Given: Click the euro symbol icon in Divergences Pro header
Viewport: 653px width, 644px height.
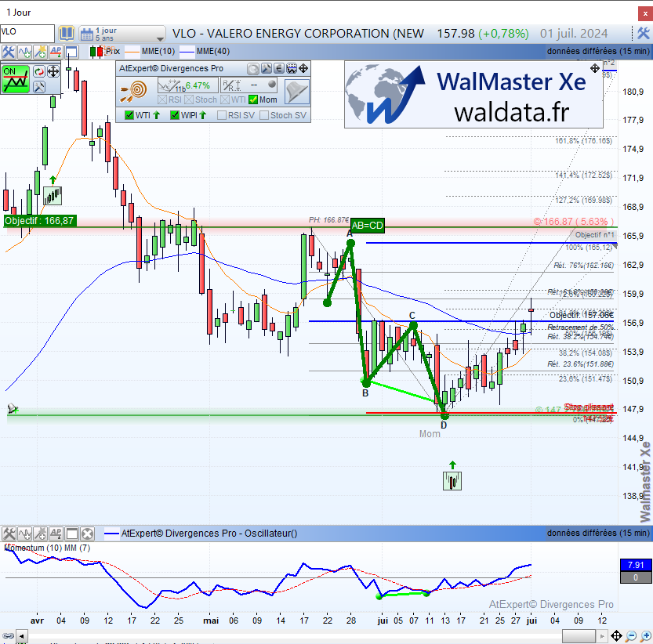Looking at the screenshot, I should click(279, 68).
